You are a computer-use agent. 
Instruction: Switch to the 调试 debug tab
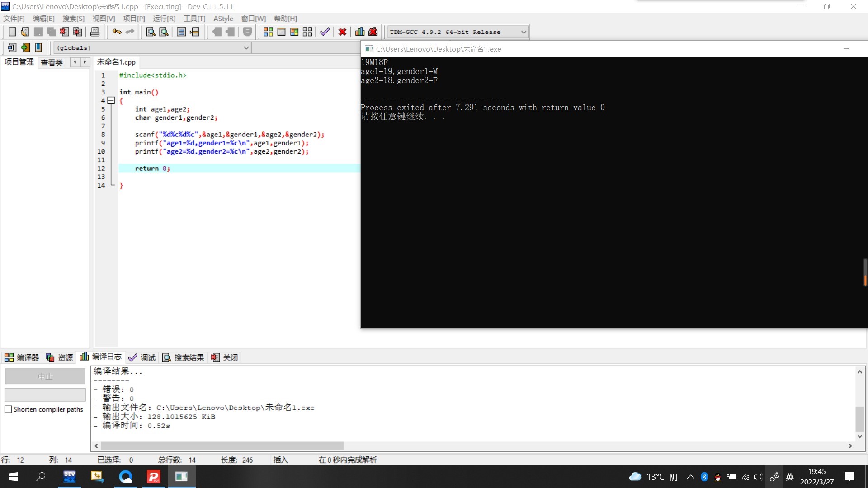click(142, 357)
